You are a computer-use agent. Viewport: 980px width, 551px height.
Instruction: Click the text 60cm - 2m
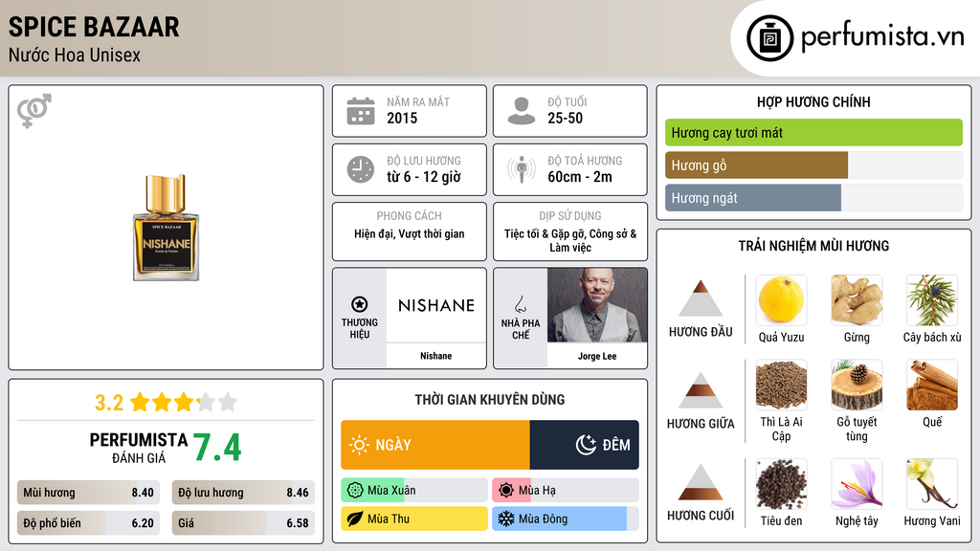tap(580, 177)
